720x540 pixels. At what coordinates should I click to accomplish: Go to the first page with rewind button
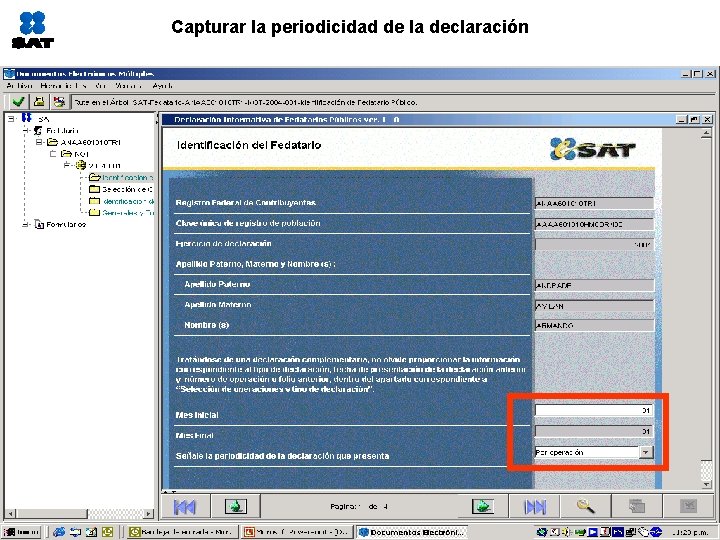pyautogui.click(x=185, y=506)
